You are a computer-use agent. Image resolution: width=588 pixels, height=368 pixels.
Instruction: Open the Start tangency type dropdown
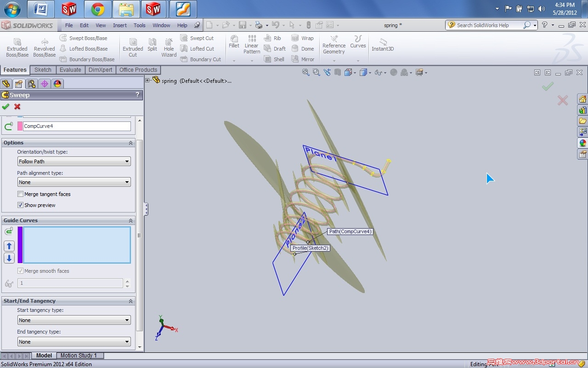click(74, 320)
